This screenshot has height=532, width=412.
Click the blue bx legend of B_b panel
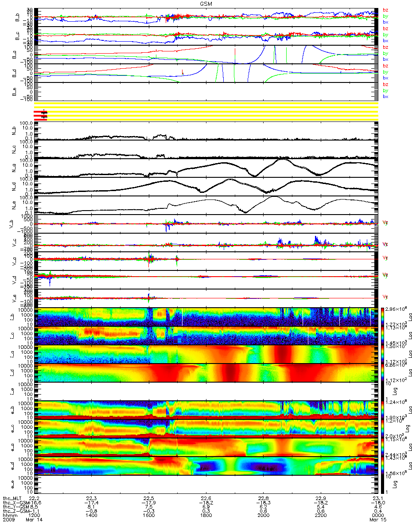[385, 22]
